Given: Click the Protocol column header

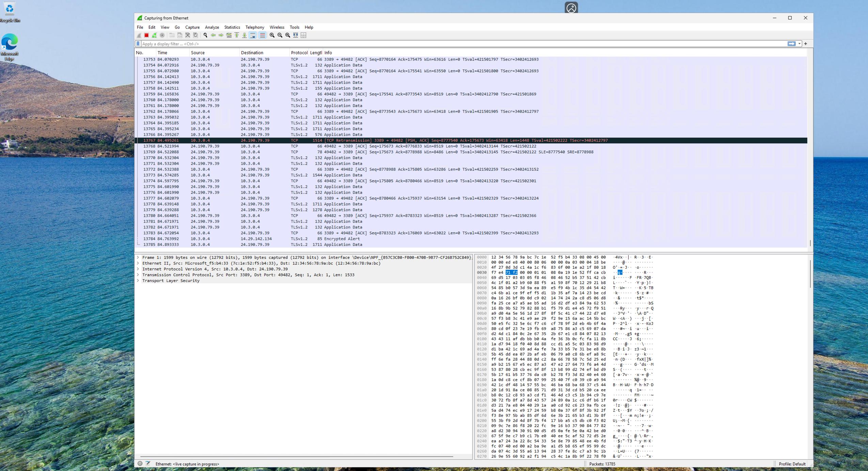Looking at the screenshot, I should pos(299,53).
